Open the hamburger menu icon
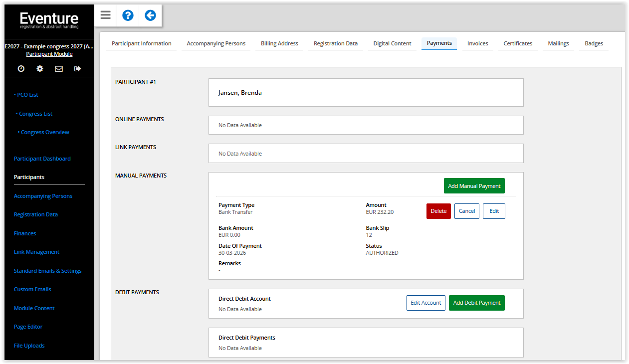This screenshot has height=364, width=629. [x=105, y=15]
